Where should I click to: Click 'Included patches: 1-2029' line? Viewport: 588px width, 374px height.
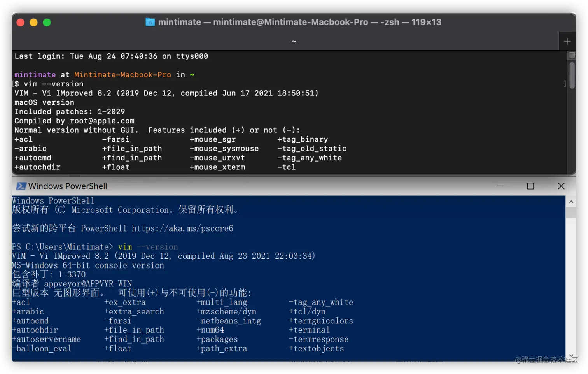coord(70,112)
